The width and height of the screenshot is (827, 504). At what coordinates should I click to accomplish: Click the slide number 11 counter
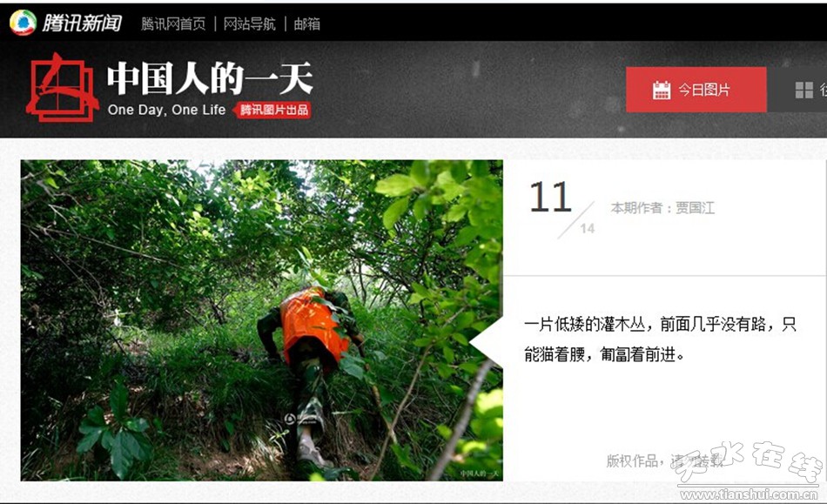550,198
